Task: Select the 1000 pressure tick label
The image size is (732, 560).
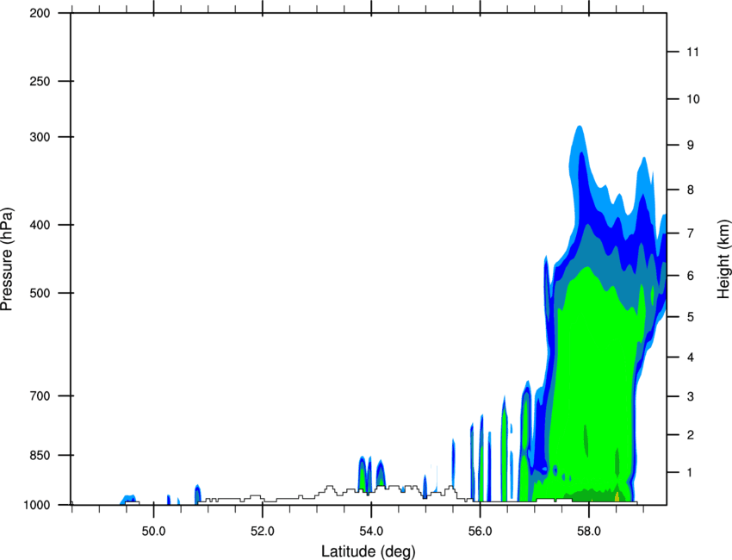Action: tap(36, 505)
